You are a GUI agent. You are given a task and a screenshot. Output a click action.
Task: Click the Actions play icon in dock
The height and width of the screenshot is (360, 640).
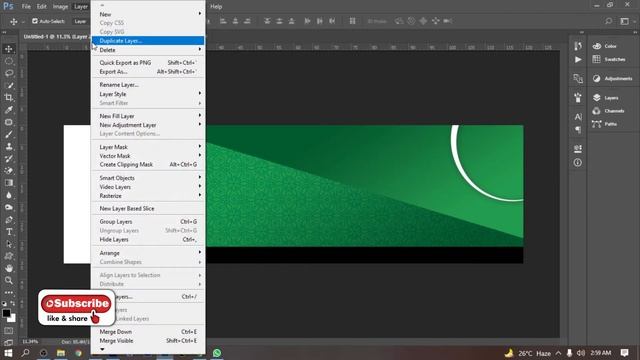(578, 60)
